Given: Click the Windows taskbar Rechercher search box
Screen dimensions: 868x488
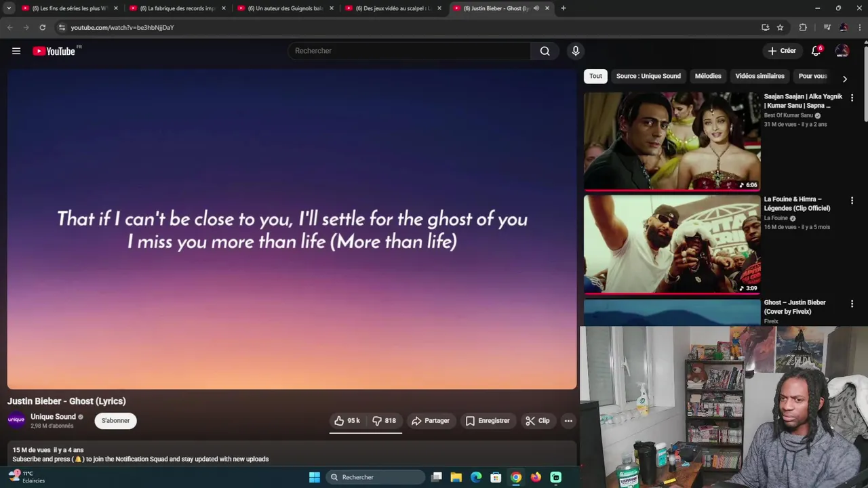Looking at the screenshot, I should [375, 477].
